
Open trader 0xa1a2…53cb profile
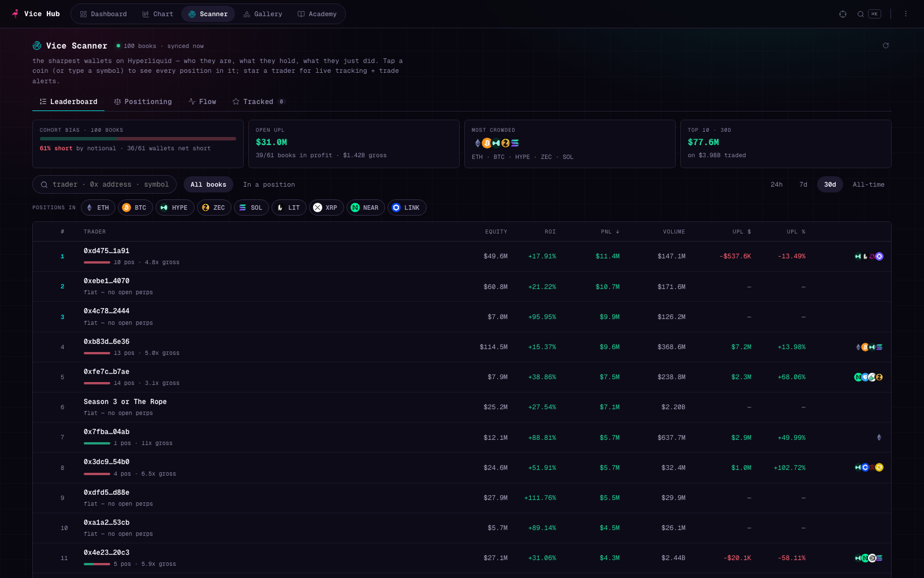106,523
